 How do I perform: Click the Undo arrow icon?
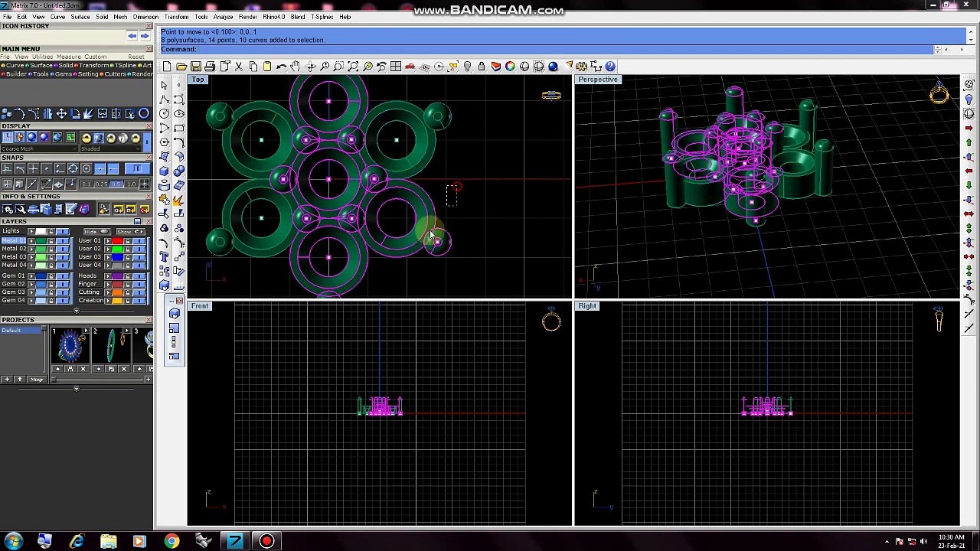pyautogui.click(x=281, y=67)
